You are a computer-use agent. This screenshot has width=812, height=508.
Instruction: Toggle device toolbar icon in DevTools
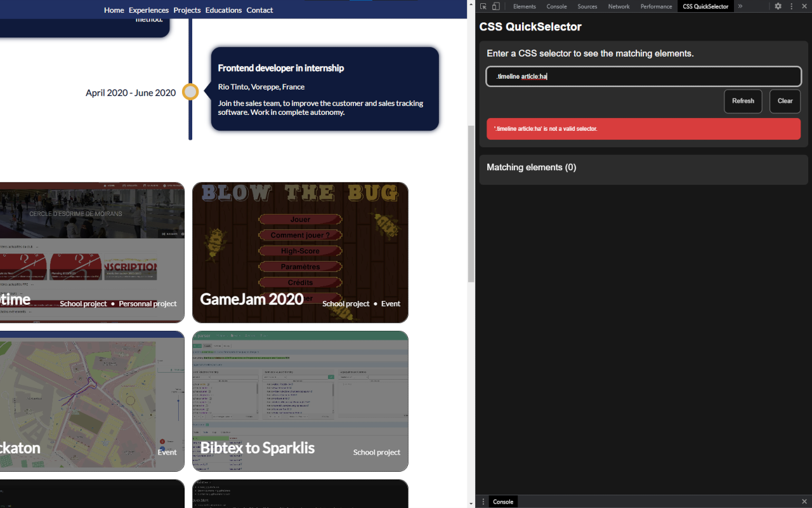tap(496, 6)
